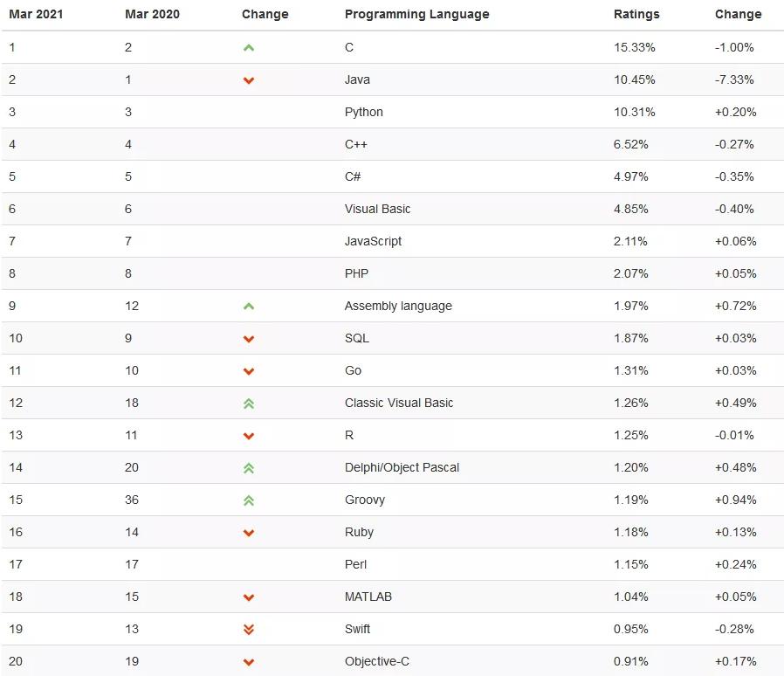
Task: Click the up arrow next to Assembly language
Action: 249,307
